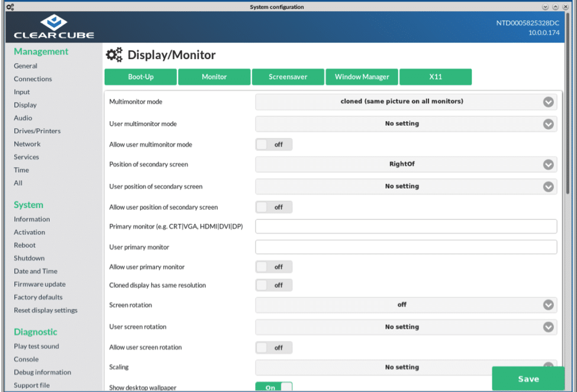Click the User primary monitor text field
577x392 pixels.
click(406, 247)
